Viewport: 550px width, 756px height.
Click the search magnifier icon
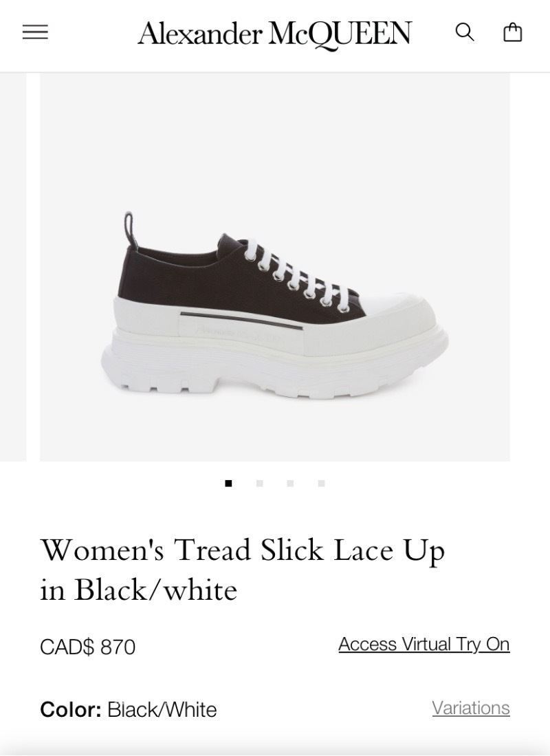coord(465,32)
